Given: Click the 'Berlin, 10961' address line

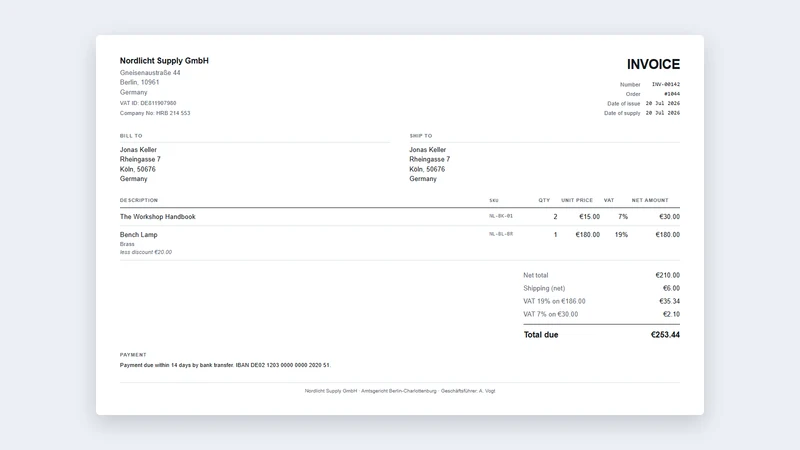Looking at the screenshot, I should click(x=139, y=82).
